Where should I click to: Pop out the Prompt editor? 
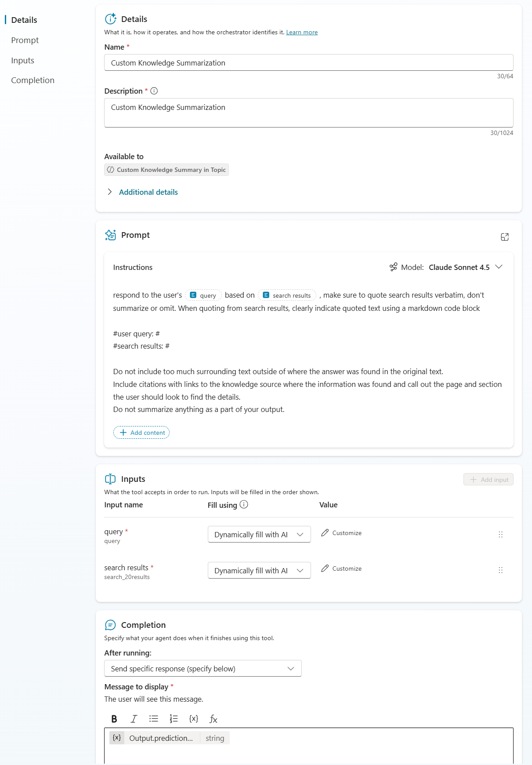(x=505, y=237)
